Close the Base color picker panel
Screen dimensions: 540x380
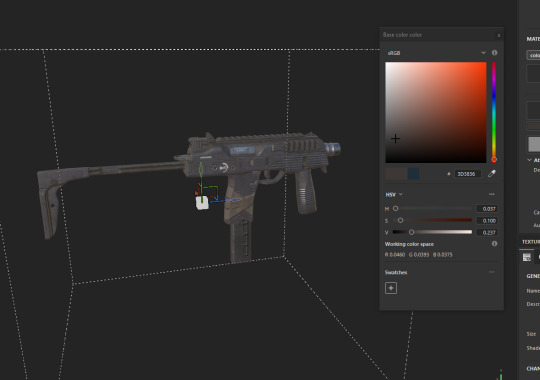tap(499, 35)
